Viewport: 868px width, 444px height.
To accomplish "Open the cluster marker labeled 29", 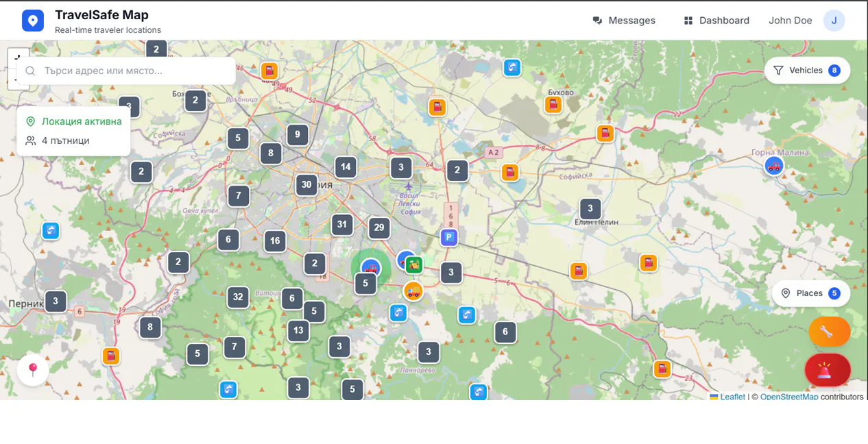I will pyautogui.click(x=379, y=228).
